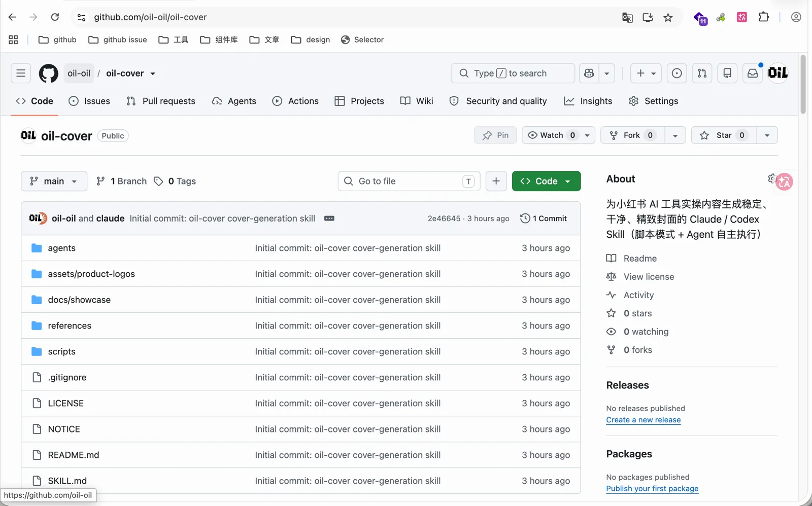This screenshot has width=812, height=506.
Task: Open the Wiki tab
Action: [x=417, y=101]
